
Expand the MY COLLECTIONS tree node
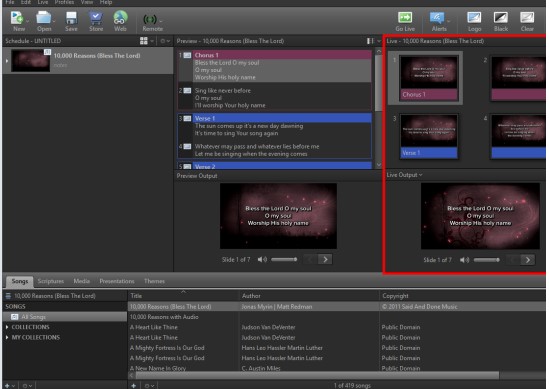point(7,338)
